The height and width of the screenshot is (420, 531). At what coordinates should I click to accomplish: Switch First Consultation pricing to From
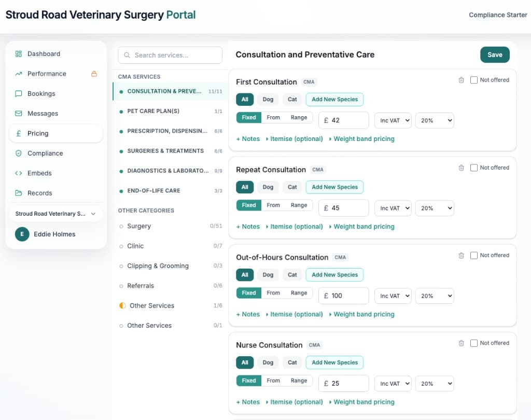click(274, 118)
